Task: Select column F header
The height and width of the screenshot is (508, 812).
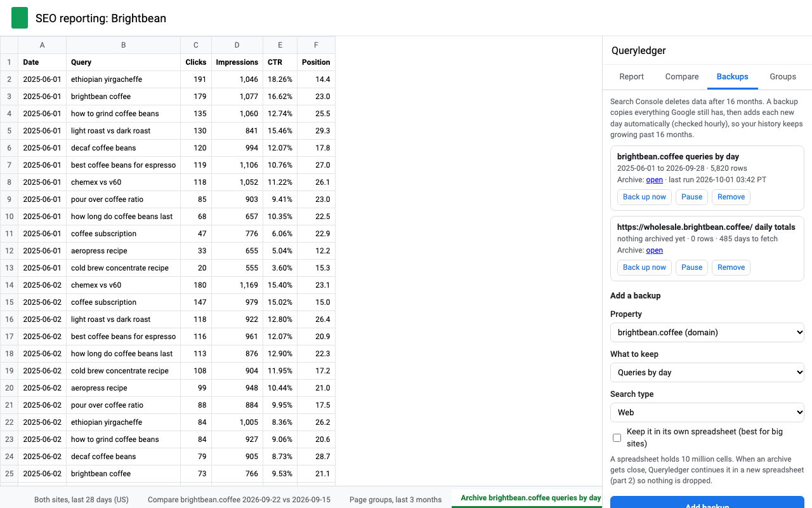Action: 316,45
